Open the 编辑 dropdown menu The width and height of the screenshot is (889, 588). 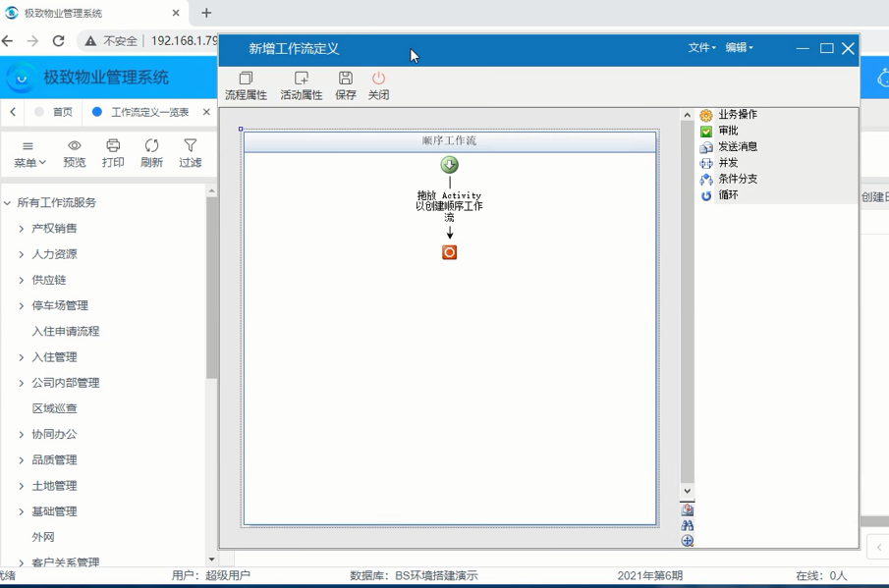[x=740, y=47]
